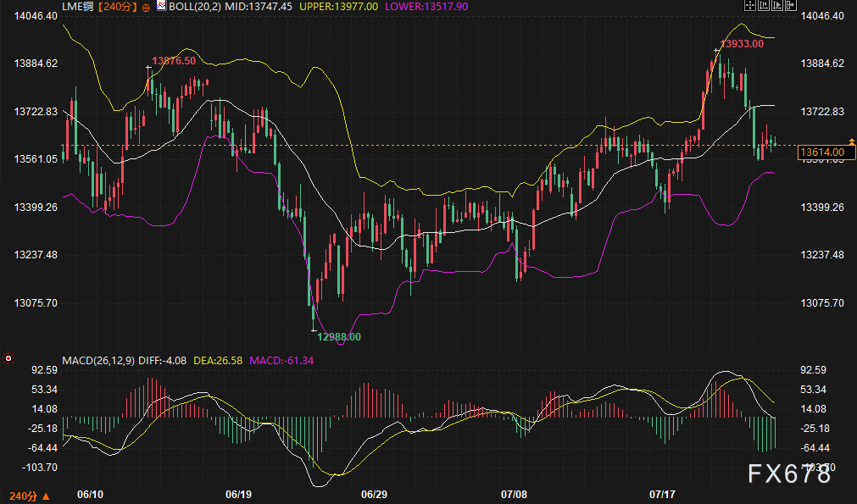The width and height of the screenshot is (857, 504).
Task: Click the 06/10 date on time axis
Action: coord(90,494)
